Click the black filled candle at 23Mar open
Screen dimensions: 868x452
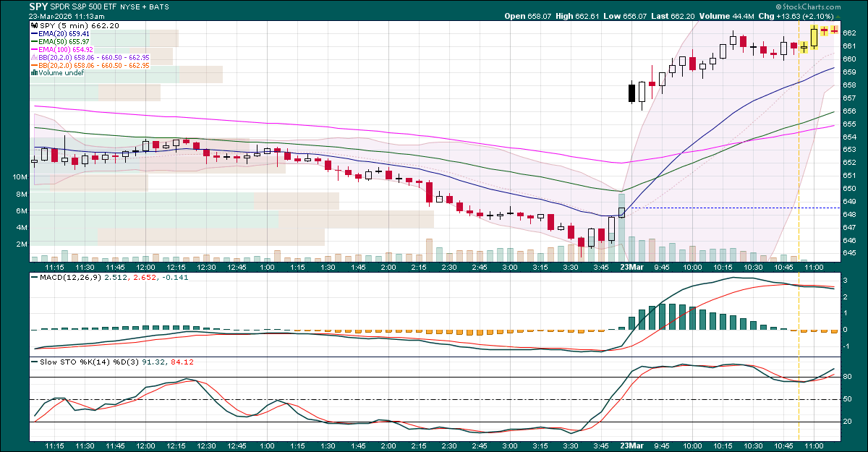click(631, 93)
